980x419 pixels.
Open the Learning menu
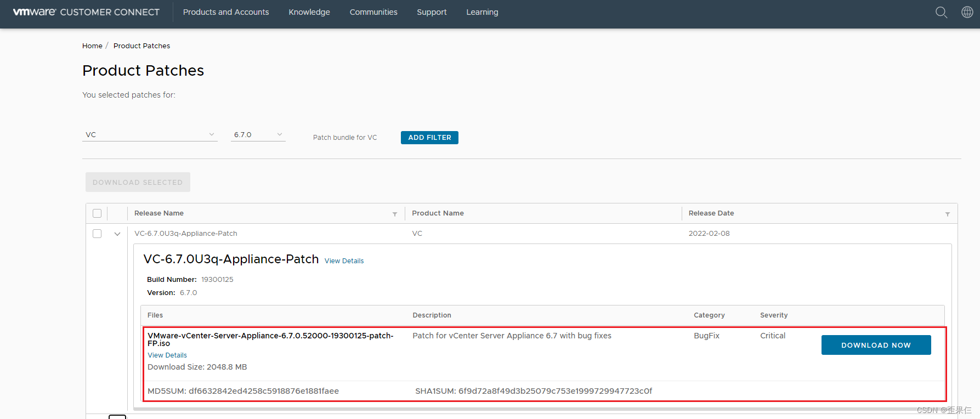click(482, 12)
